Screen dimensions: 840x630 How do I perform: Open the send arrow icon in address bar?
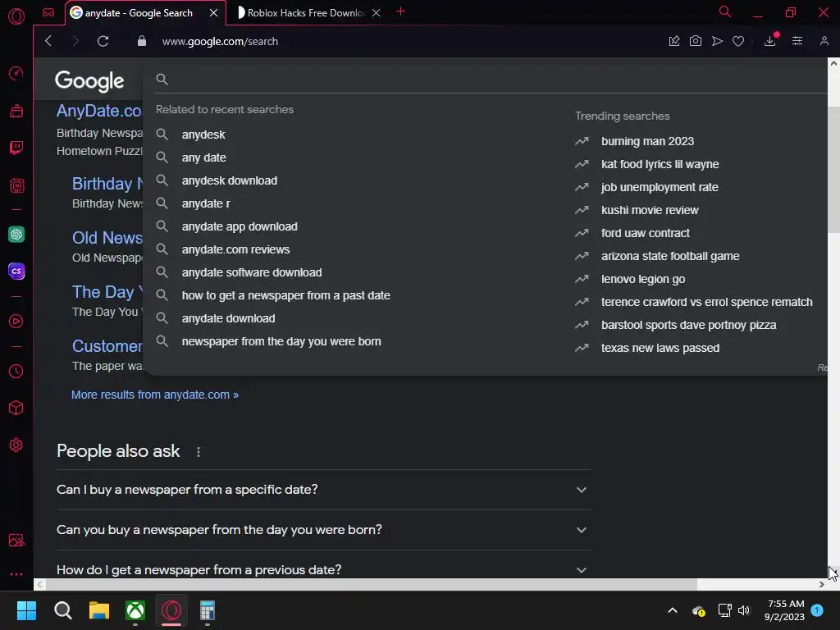pyautogui.click(x=717, y=41)
